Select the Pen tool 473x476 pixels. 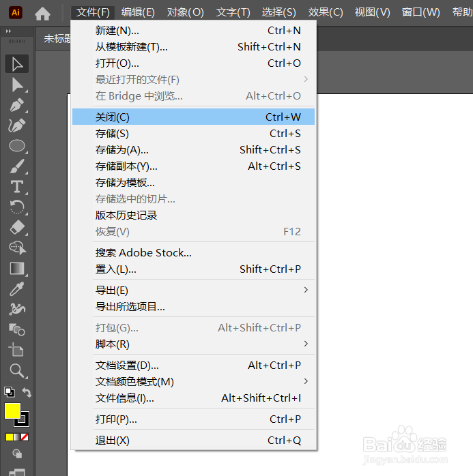pos(17,105)
